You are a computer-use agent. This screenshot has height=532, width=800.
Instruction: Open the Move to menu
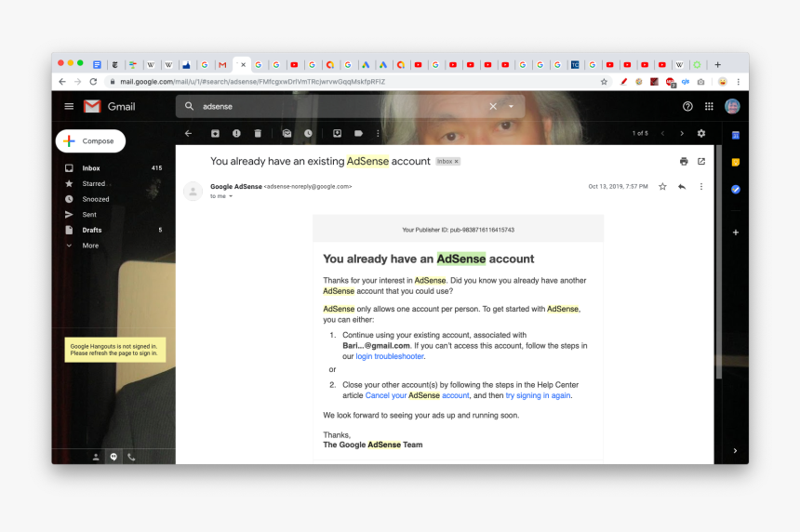pos(338,133)
